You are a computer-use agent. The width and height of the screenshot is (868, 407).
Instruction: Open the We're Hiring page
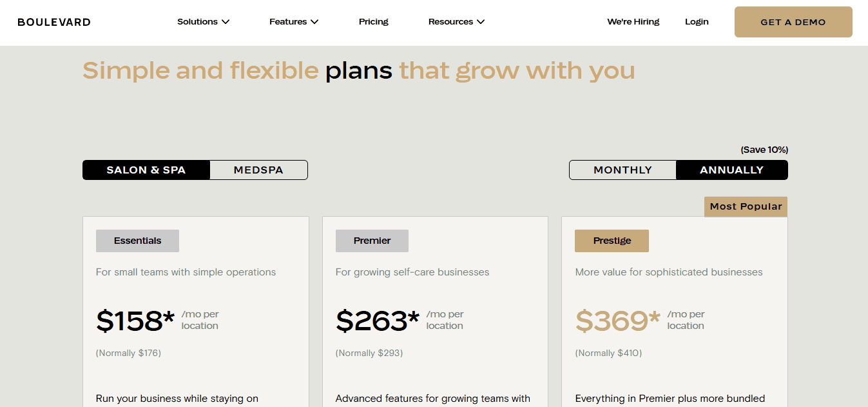pos(633,22)
